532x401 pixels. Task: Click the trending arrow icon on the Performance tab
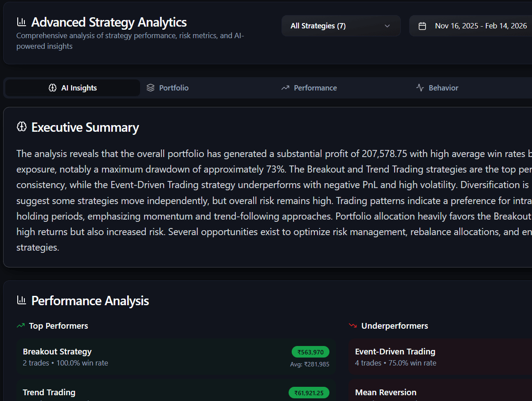(x=285, y=88)
